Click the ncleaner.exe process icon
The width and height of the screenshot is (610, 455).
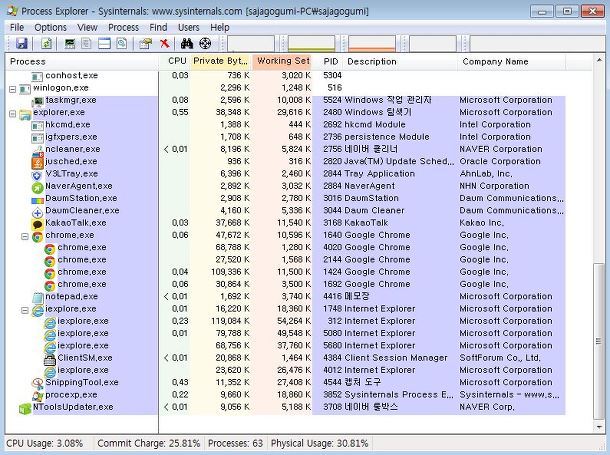37,150
